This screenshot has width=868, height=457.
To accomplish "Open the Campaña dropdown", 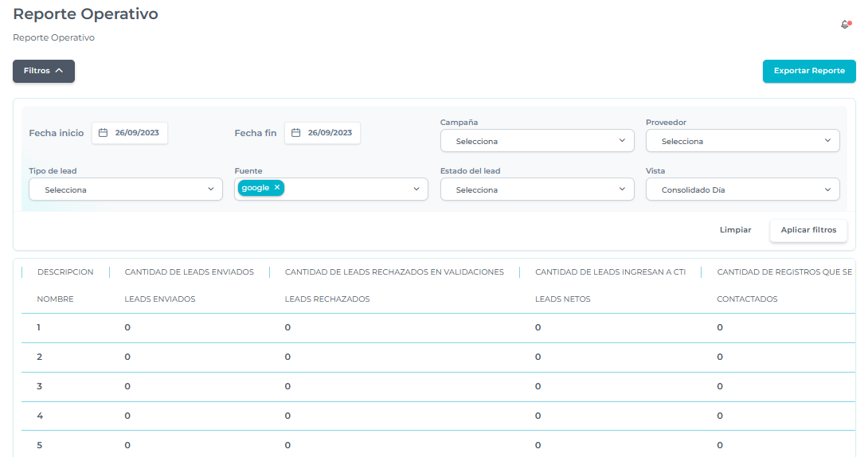I will pyautogui.click(x=537, y=141).
